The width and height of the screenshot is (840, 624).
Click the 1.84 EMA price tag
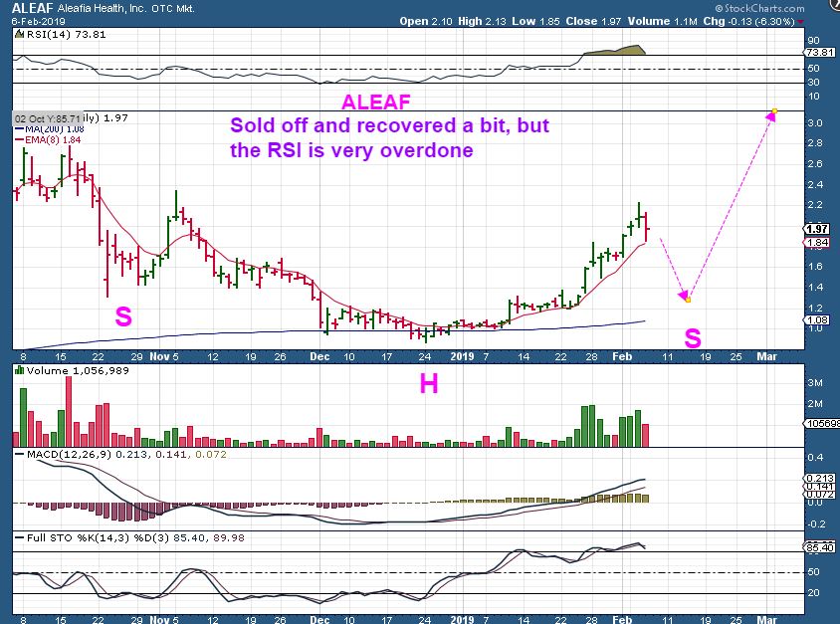pos(817,243)
